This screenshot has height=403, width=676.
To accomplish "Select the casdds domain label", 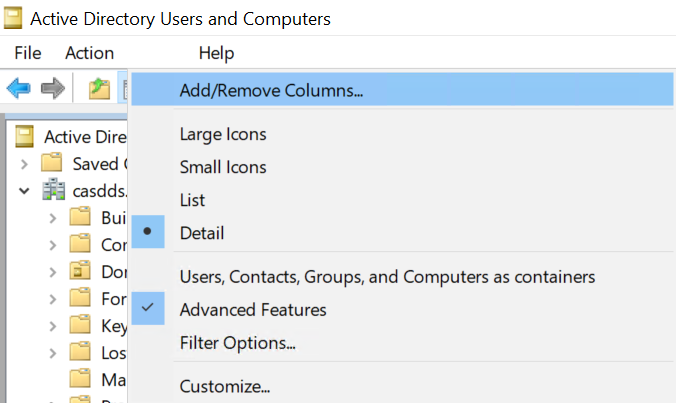I will 100,191.
